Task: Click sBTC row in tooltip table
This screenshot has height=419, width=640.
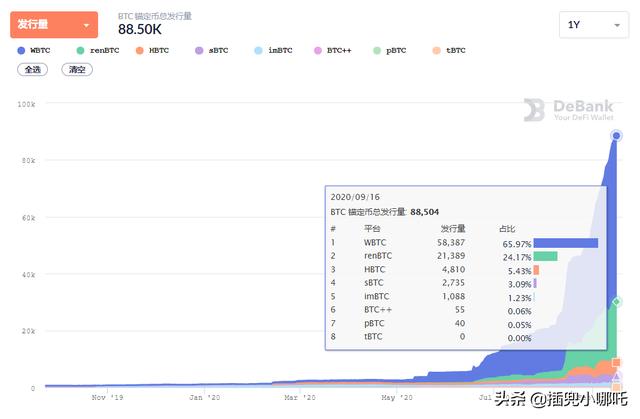Action: [464, 283]
